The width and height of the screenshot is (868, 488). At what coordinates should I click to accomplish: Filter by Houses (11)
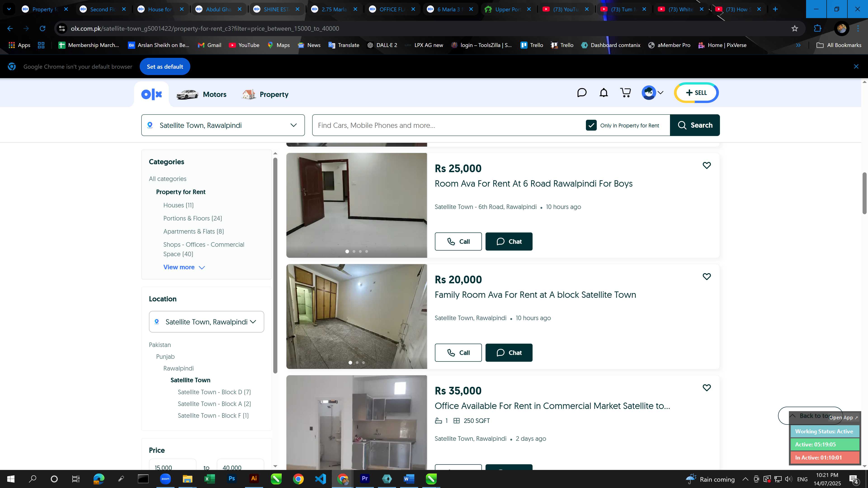(178, 205)
